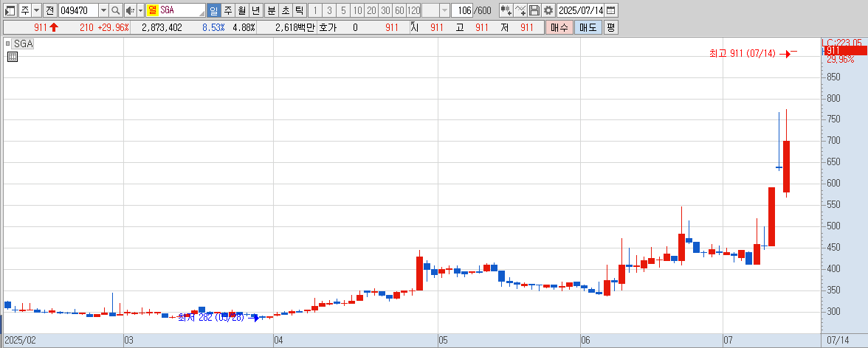The image size is (868, 348).
Task: Choose the 20 interval button
Action: pyautogui.click(x=371, y=10)
